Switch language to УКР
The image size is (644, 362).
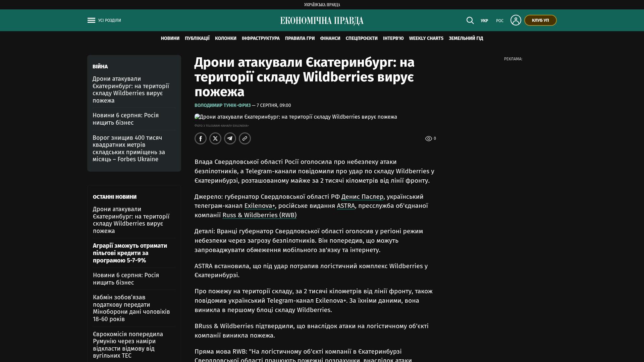pyautogui.click(x=484, y=21)
